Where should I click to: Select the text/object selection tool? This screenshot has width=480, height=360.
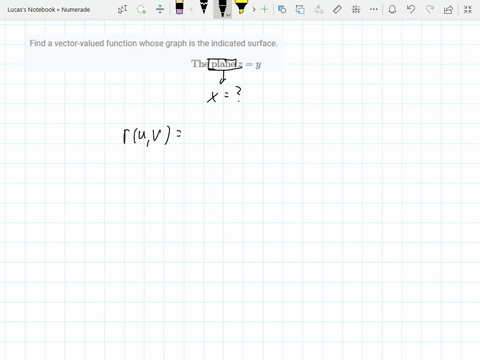123,9
